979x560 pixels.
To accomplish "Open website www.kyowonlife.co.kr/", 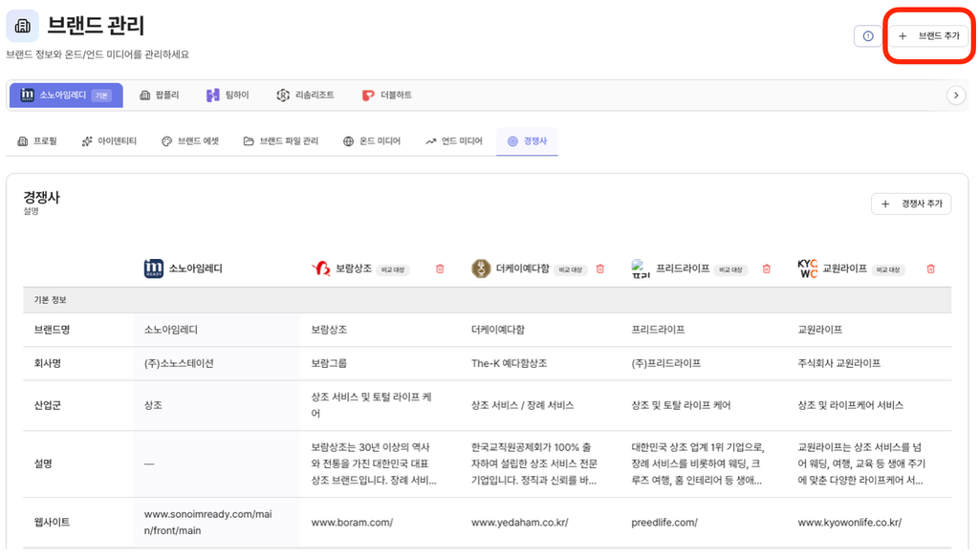I will 850,523.
